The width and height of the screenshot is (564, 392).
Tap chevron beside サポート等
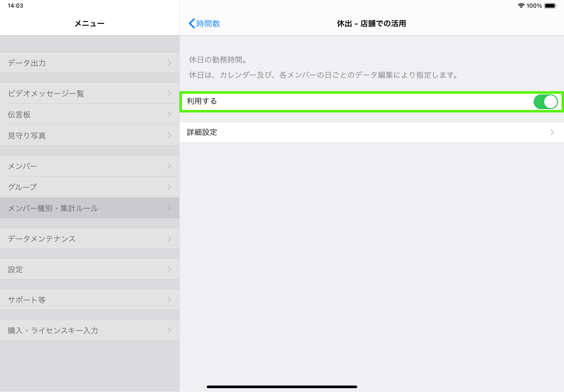point(169,300)
